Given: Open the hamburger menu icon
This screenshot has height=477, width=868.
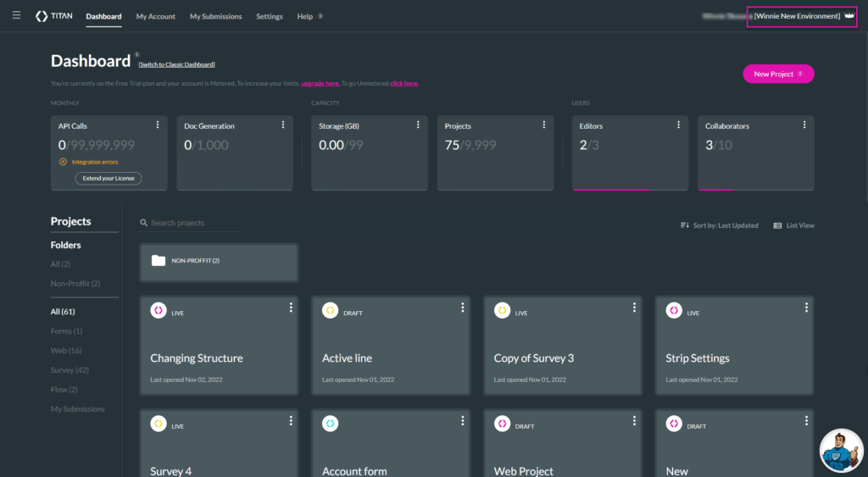Looking at the screenshot, I should point(16,15).
